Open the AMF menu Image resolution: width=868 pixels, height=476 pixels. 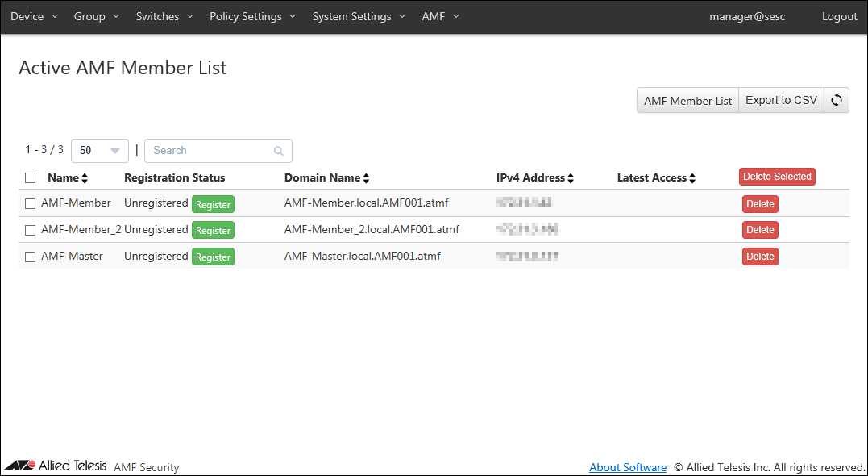pyautogui.click(x=440, y=17)
